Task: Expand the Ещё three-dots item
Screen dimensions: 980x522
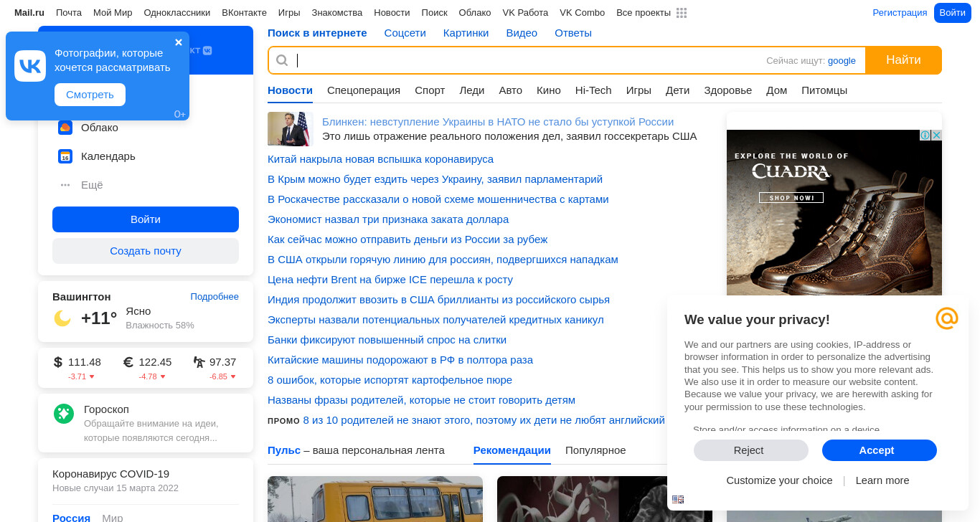Action: point(65,185)
